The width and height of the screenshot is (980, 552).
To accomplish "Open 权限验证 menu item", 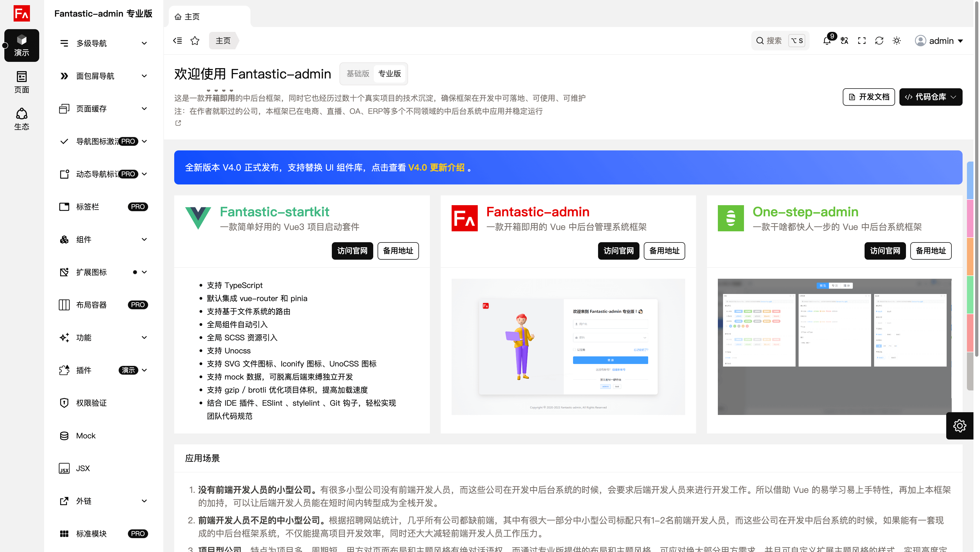I will tap(103, 403).
